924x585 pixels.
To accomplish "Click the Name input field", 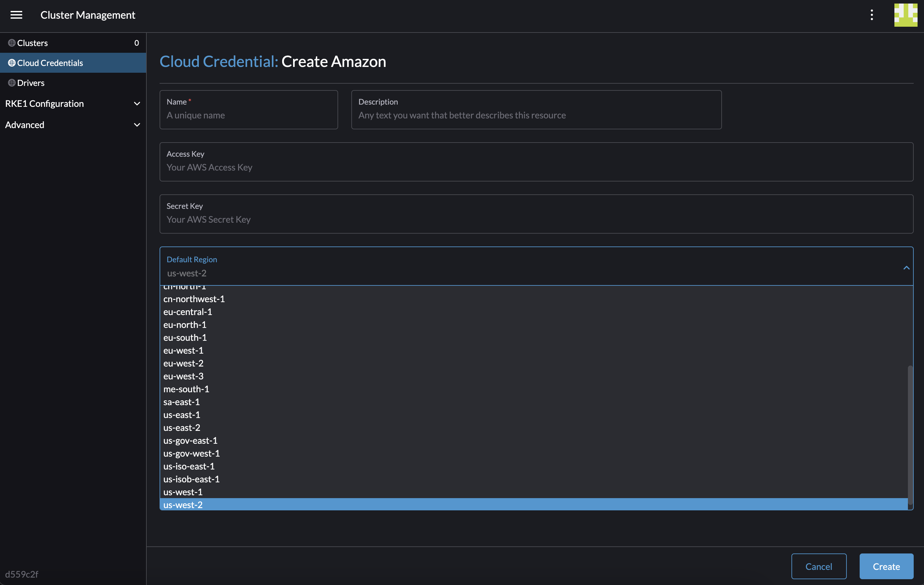I will point(248,115).
